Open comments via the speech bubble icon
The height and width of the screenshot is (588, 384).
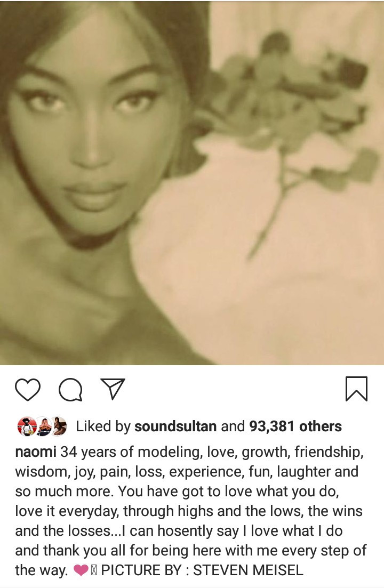pyautogui.click(x=70, y=390)
